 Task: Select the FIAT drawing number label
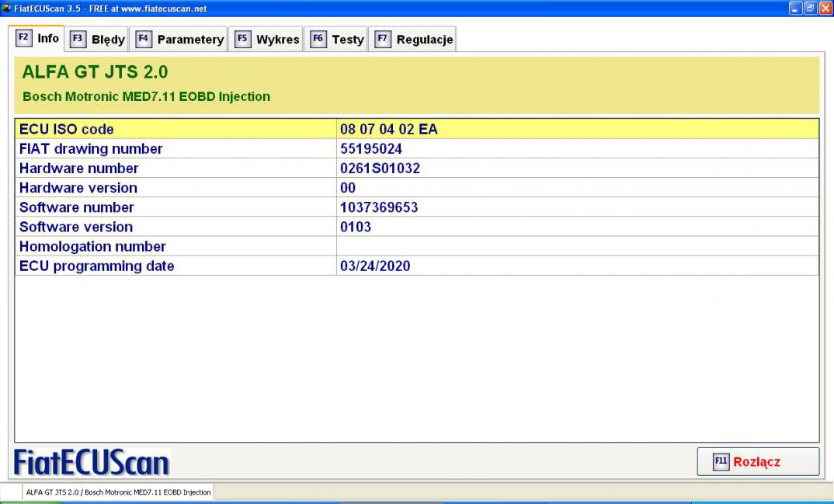[x=91, y=149]
